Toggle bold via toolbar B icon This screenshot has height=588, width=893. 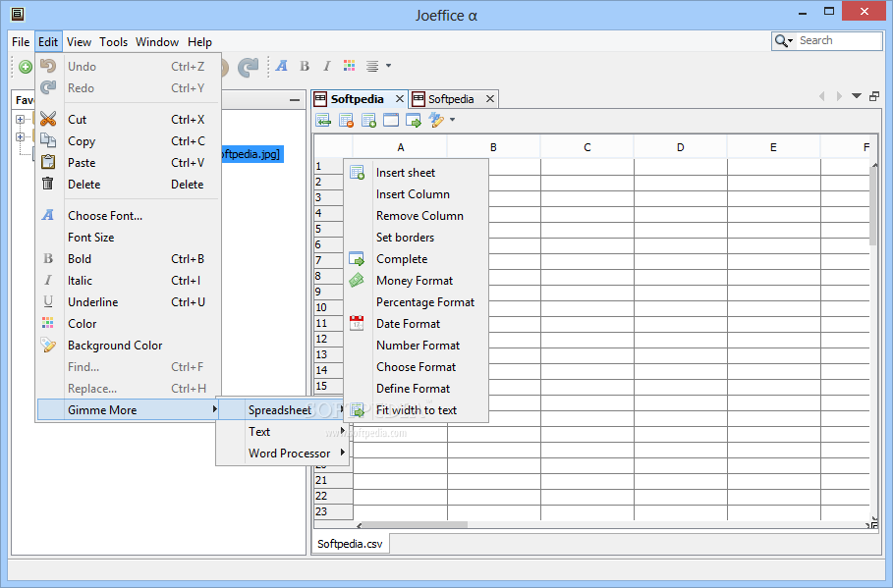[305, 66]
